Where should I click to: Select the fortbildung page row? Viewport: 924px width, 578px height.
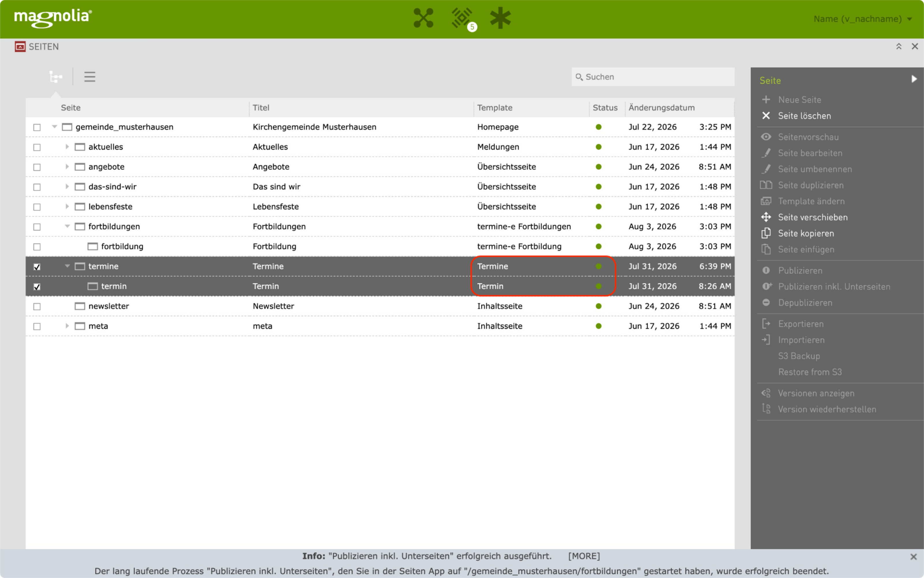point(380,247)
